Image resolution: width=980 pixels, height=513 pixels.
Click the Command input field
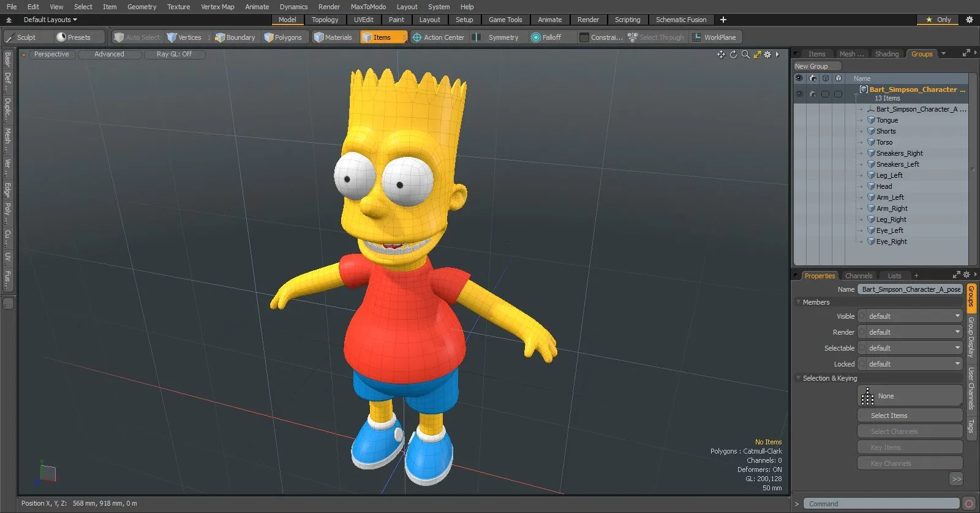(x=881, y=504)
